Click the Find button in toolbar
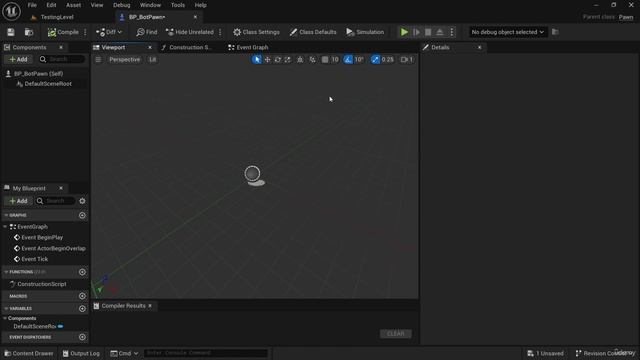Viewport: 640px width, 360px height. point(147,32)
